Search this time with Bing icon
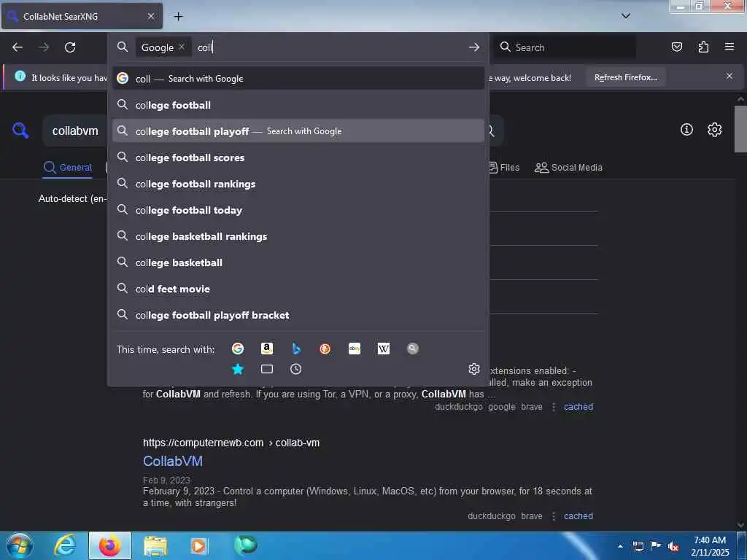Screen dimensions: 747x560 pyautogui.click(x=296, y=349)
